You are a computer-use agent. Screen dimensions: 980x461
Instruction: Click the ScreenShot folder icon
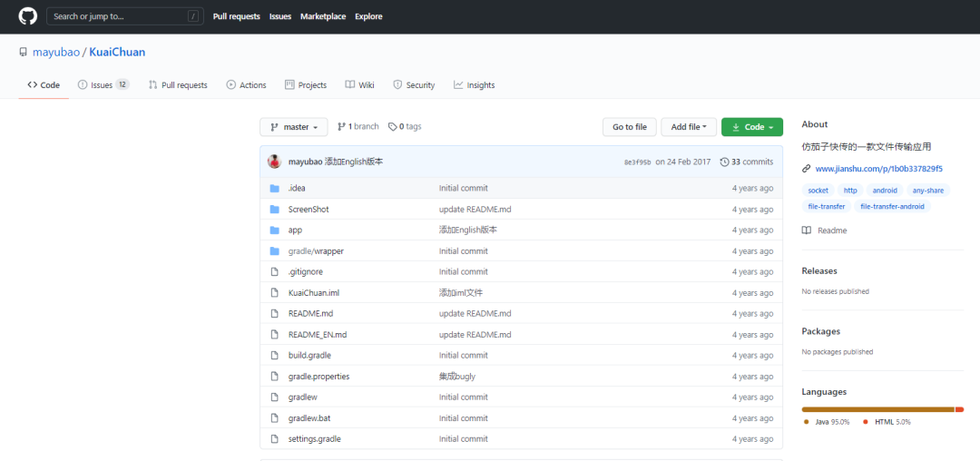(x=274, y=210)
